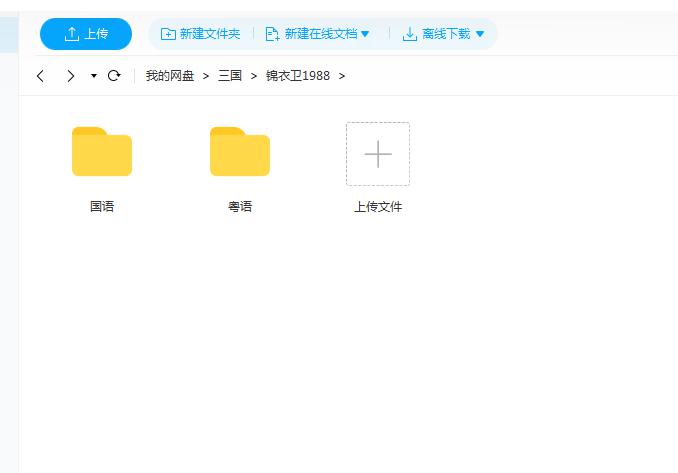Expand chevron after 锦衣卫1988 breadcrumb
Viewport: 678px width, 473px height.
342,76
